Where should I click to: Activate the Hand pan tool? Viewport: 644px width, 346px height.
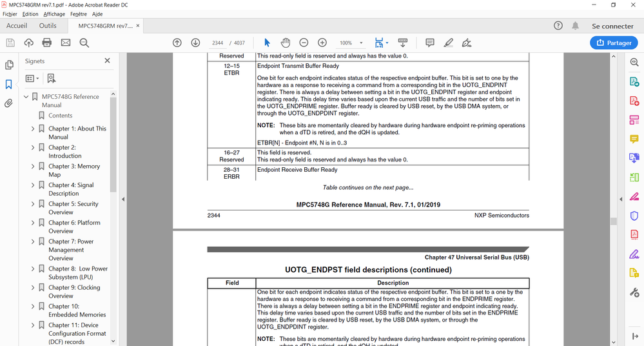pos(286,43)
